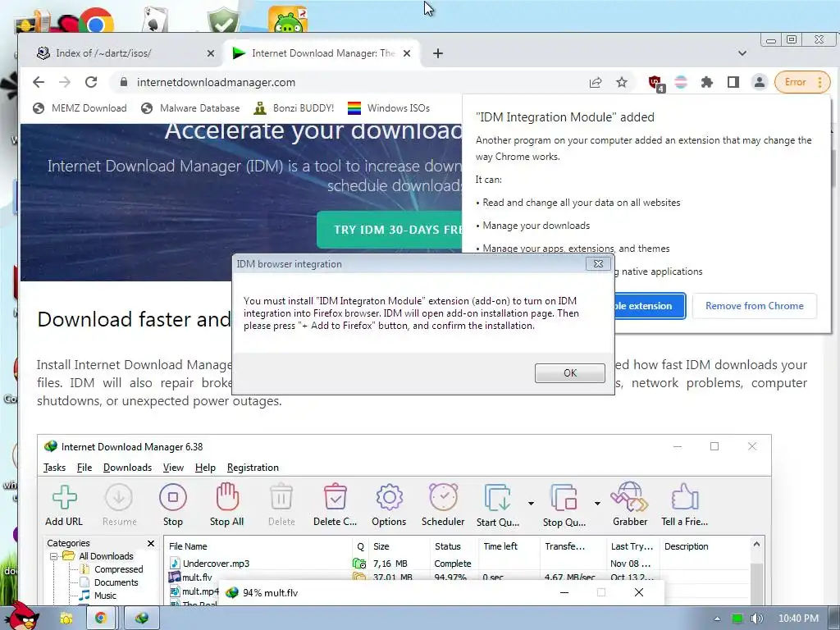Open the Downloads menu in IDM
The height and width of the screenshot is (630, 840).
[127, 468]
